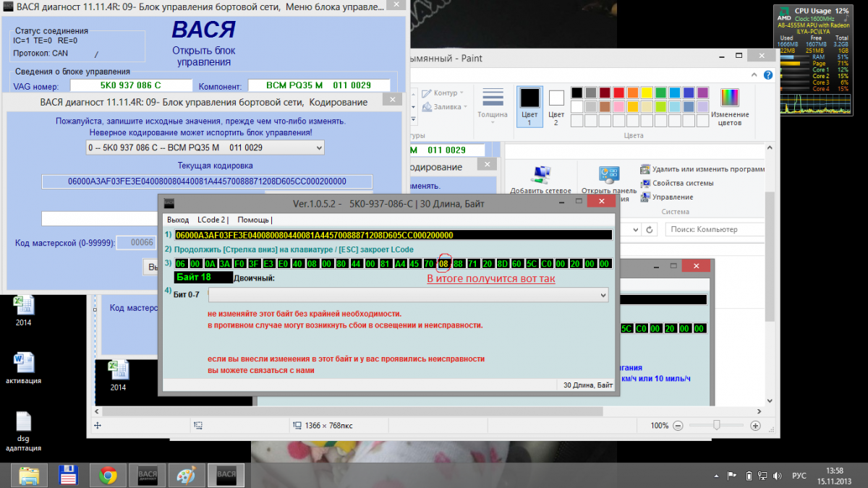Open Изменение цветов color editor

pos(730,106)
